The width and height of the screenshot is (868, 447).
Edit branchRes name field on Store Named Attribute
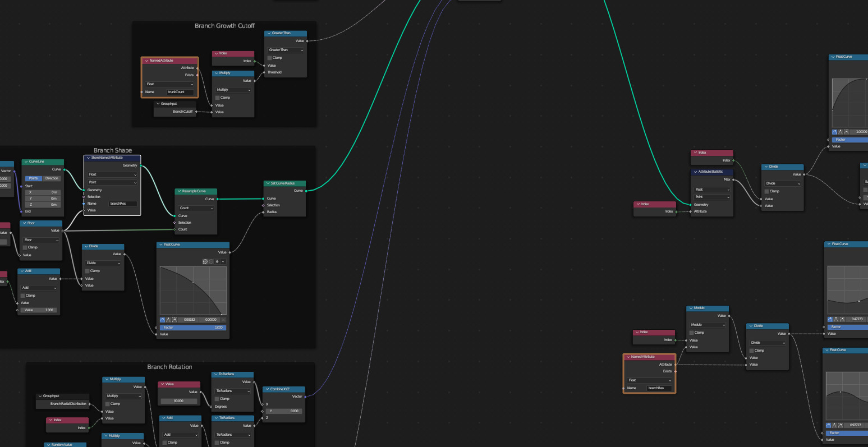[123, 204]
